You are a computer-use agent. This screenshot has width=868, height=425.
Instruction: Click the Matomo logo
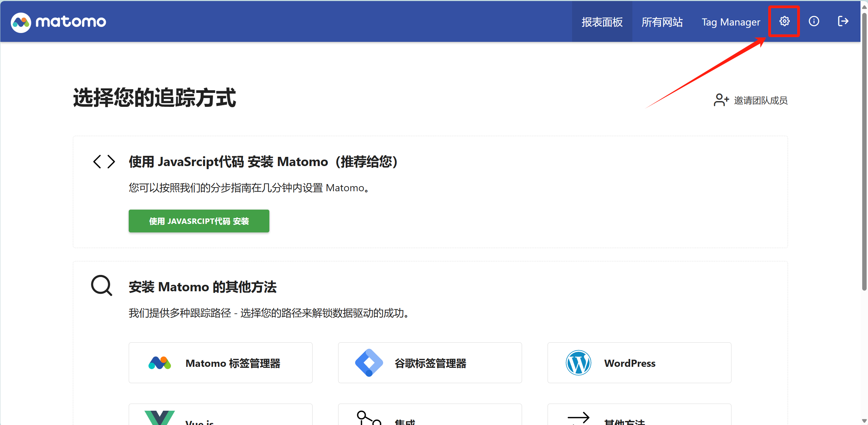coord(58,22)
